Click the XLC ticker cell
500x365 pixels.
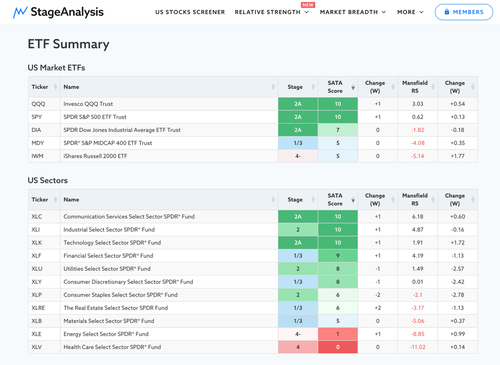tap(44, 217)
